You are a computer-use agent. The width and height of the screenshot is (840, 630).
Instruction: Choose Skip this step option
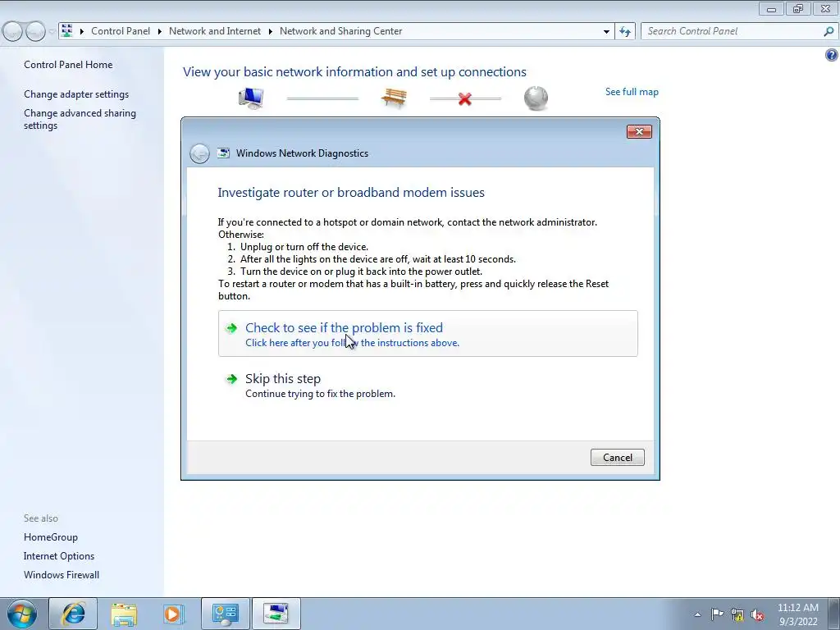point(427,386)
